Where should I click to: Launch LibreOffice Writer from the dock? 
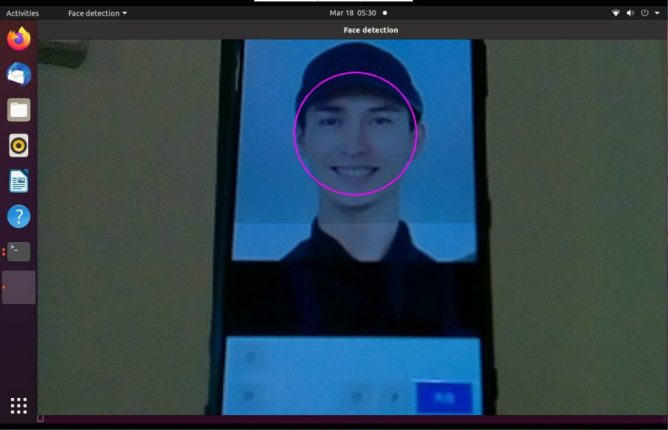tap(18, 181)
